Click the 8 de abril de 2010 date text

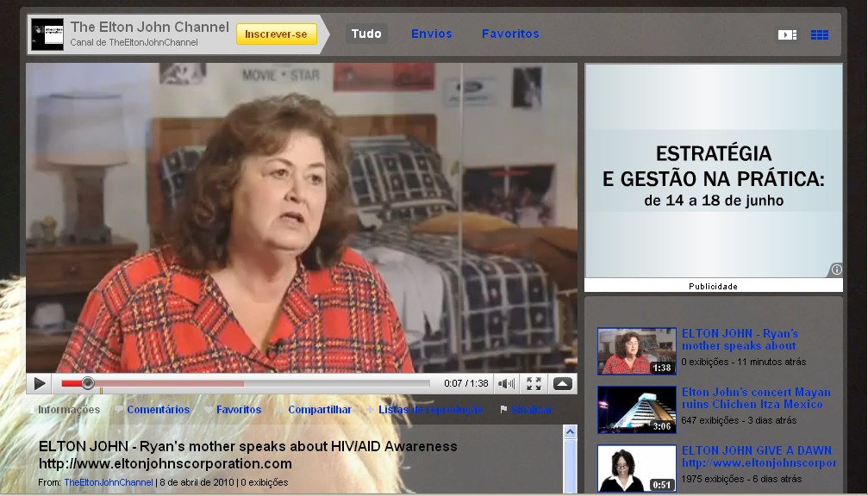point(197,482)
